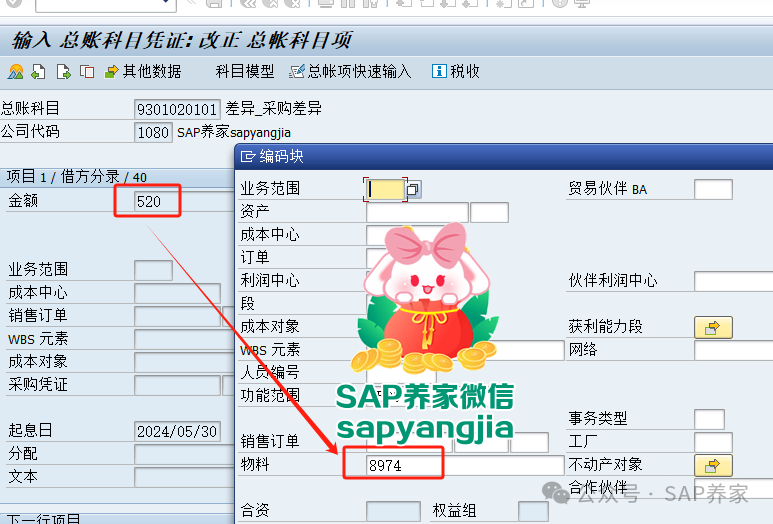The image size is (773, 524).
Task: Open 税收 tax information button
Action: point(456,71)
